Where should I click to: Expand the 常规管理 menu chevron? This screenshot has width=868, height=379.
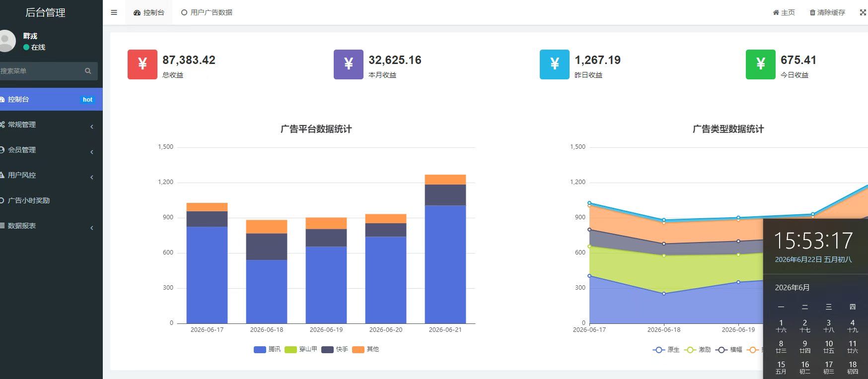(x=92, y=126)
